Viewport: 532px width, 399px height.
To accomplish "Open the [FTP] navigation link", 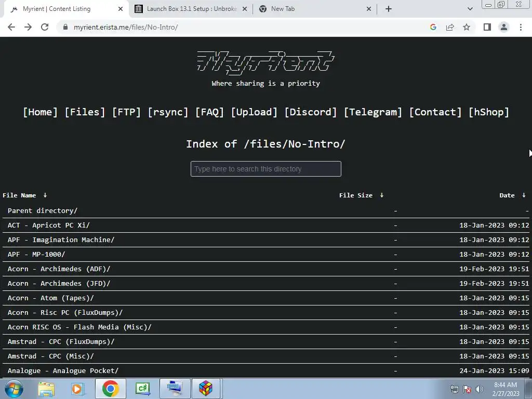I will (x=126, y=112).
